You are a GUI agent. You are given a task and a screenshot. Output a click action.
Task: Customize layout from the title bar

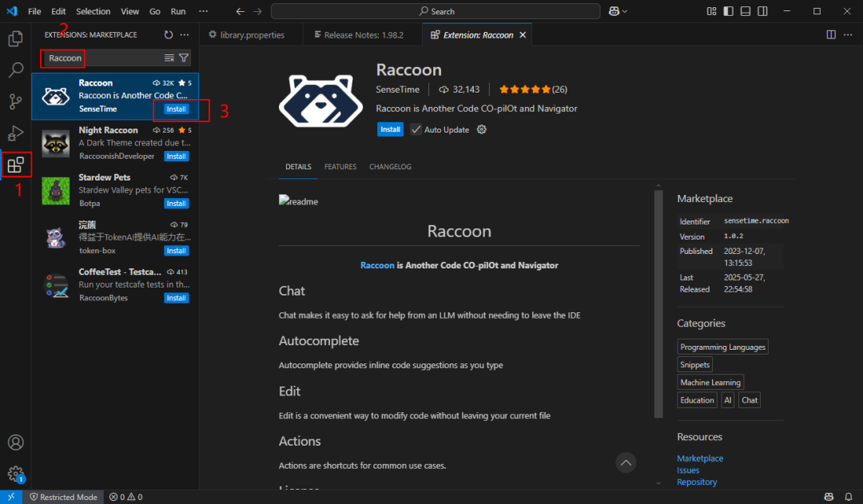pos(712,11)
